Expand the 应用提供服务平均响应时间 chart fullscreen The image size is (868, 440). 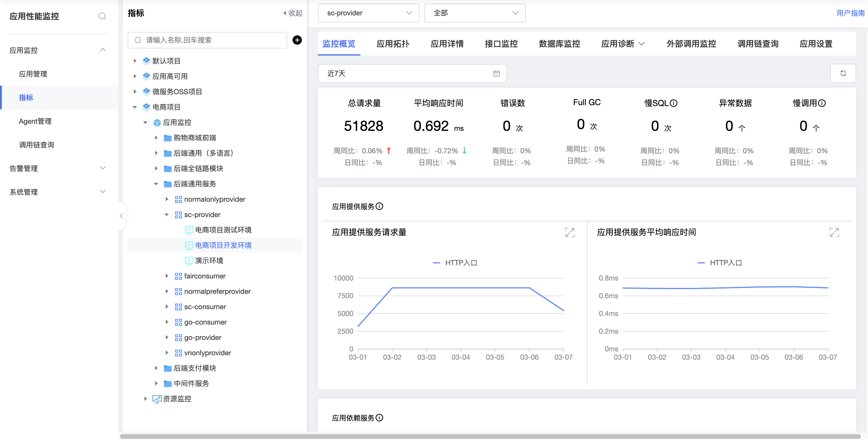coord(834,232)
